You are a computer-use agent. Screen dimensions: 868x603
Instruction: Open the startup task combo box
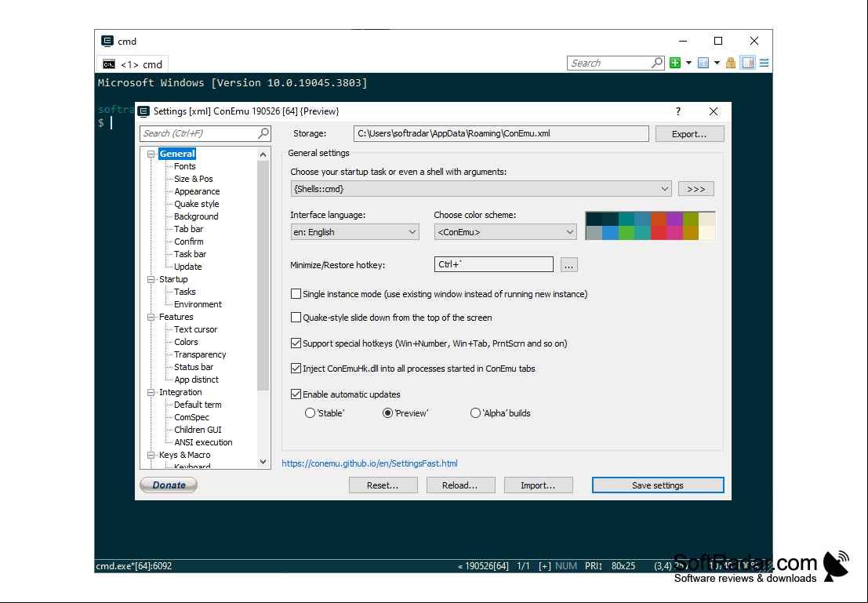click(481, 189)
